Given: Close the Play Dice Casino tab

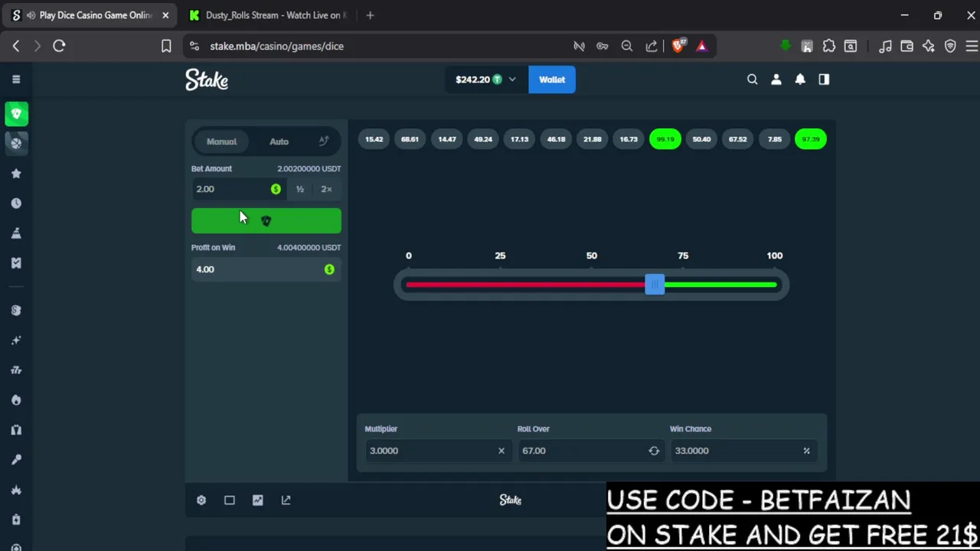Looking at the screenshot, I should pyautogui.click(x=165, y=15).
